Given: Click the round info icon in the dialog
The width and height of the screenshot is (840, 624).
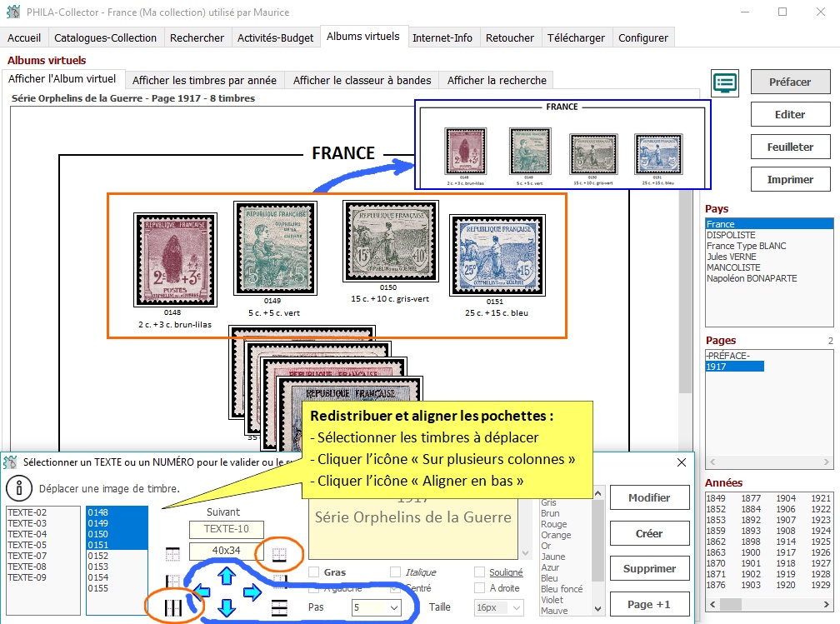Looking at the screenshot, I should (18, 488).
